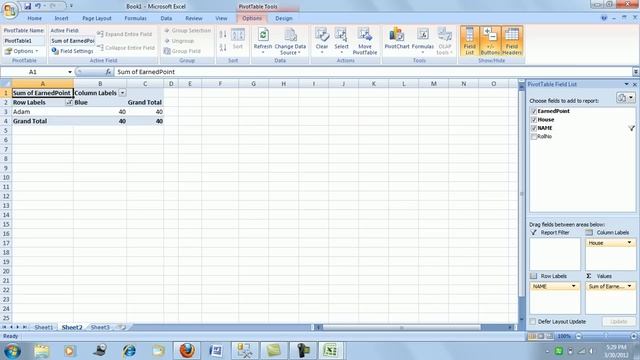The image size is (640, 360).
Task: Open the Column Labels filter dropdown
Action: (x=122, y=93)
